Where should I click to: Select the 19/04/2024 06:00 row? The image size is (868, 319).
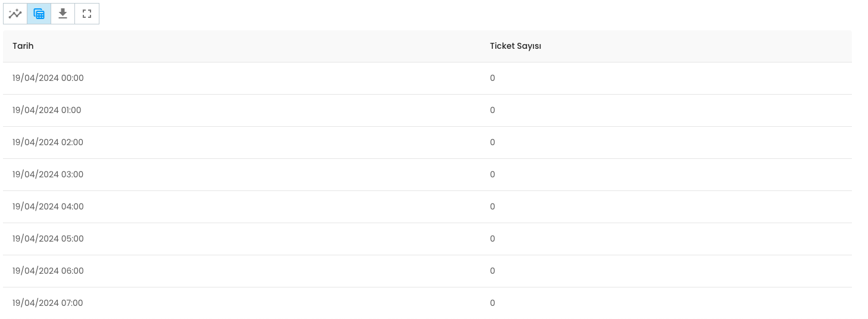[427, 271]
